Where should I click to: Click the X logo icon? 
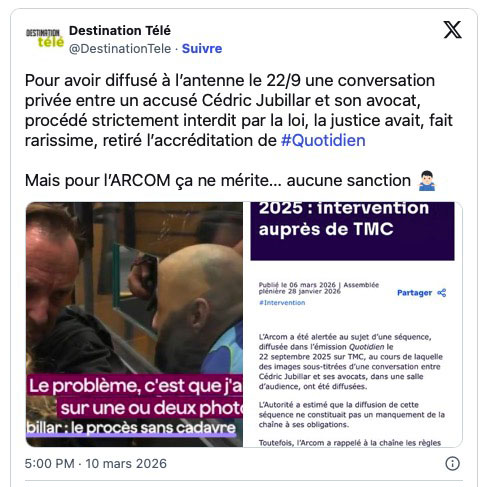coord(452,30)
